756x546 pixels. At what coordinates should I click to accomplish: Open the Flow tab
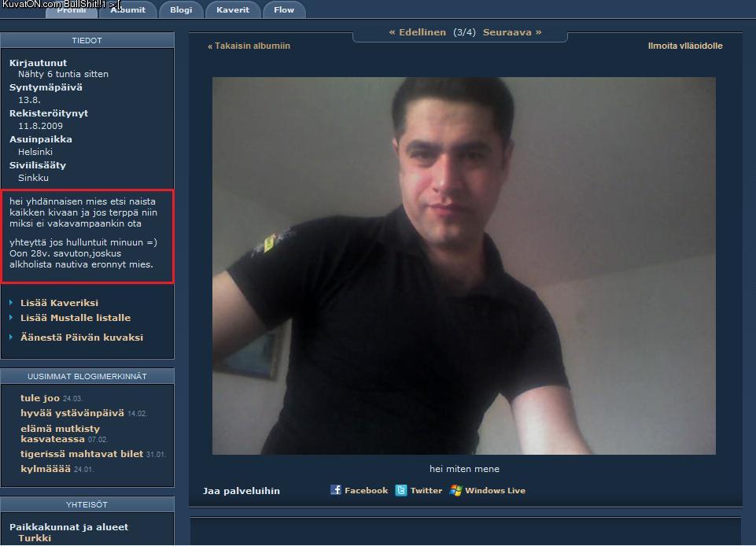click(284, 9)
